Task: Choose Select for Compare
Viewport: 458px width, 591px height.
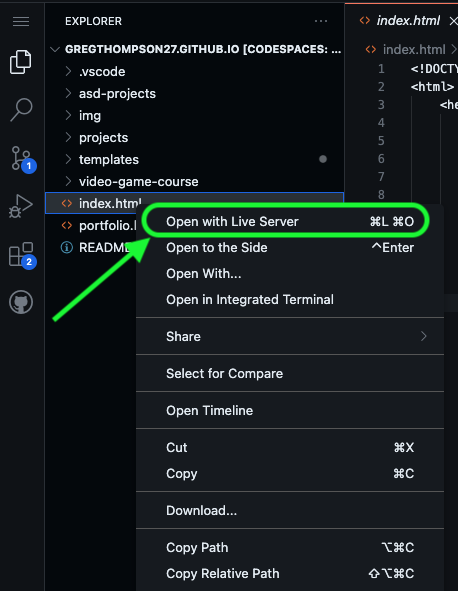Action: pyautogui.click(x=290, y=374)
